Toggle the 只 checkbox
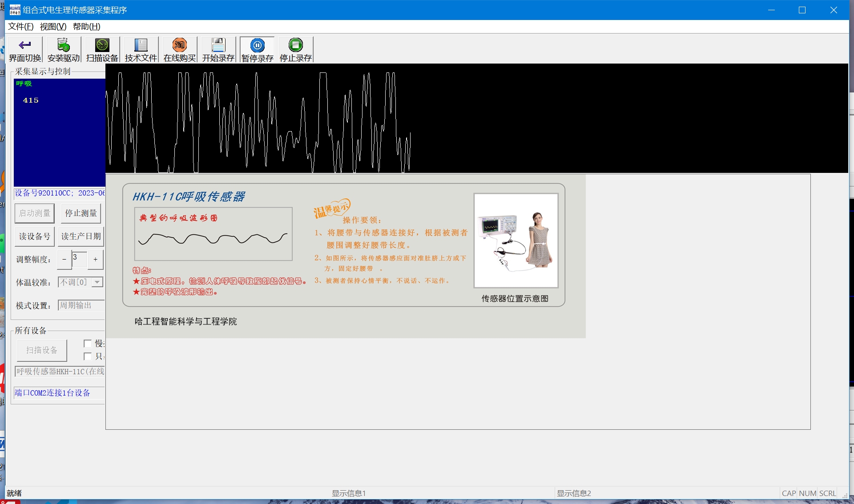The width and height of the screenshot is (854, 504). tap(88, 356)
